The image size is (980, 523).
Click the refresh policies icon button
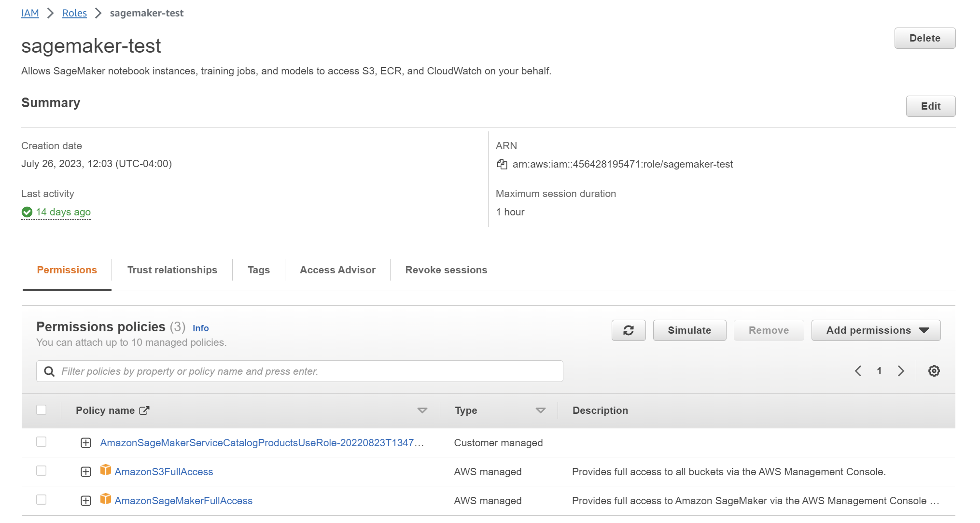[628, 330]
